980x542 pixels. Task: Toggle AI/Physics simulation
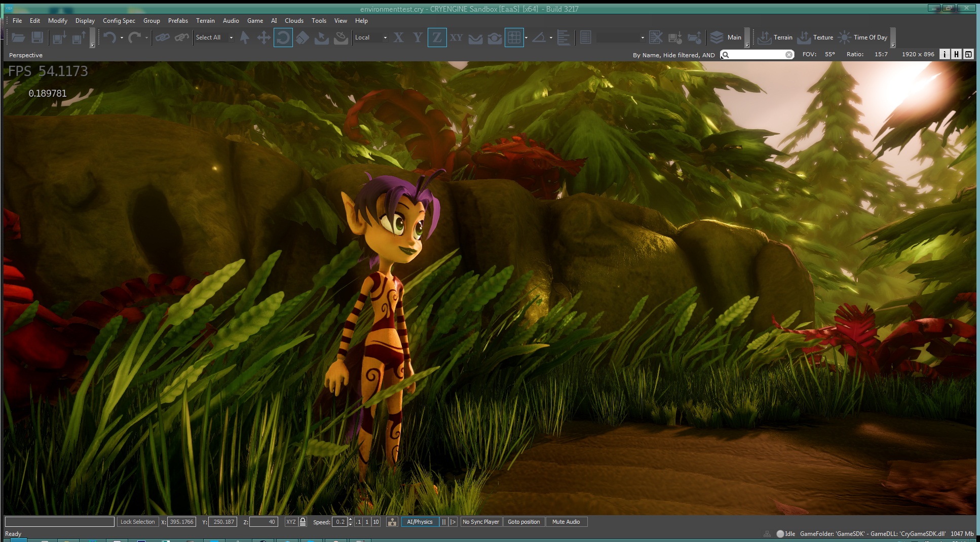click(420, 522)
